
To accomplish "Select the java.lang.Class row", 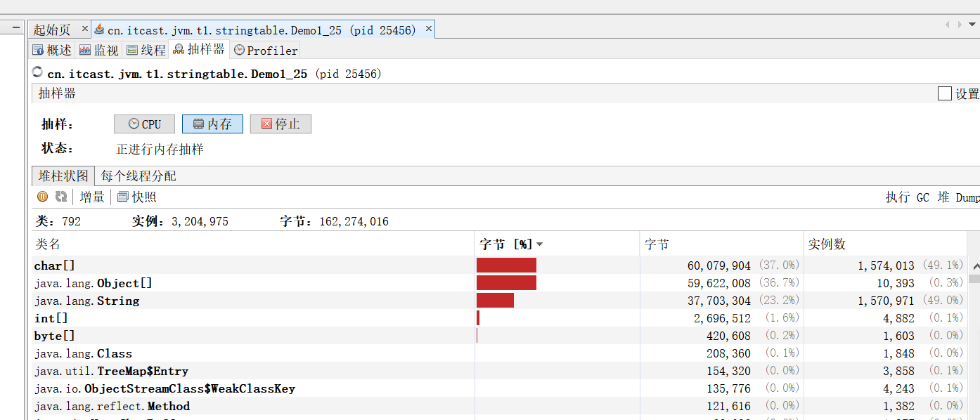I will 499,353.
